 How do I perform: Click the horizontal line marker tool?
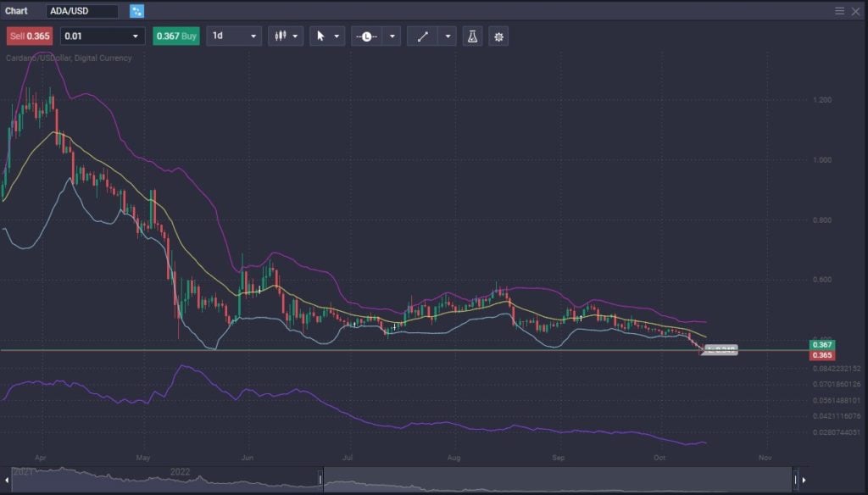click(366, 36)
